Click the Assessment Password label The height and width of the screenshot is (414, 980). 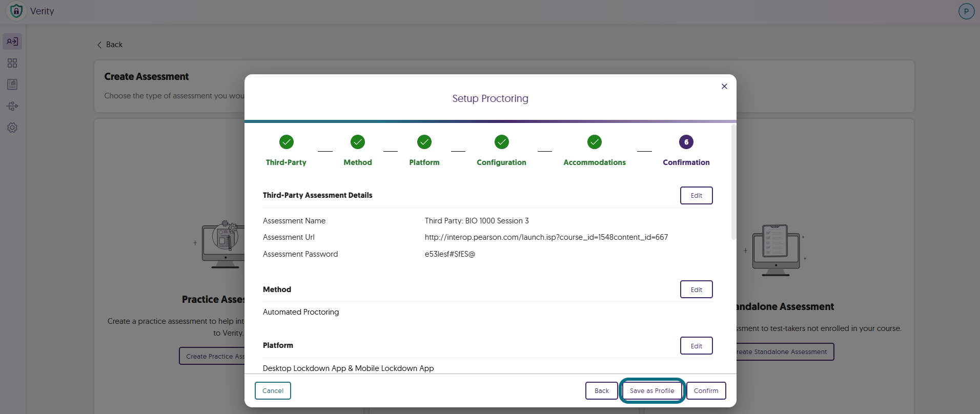point(300,254)
